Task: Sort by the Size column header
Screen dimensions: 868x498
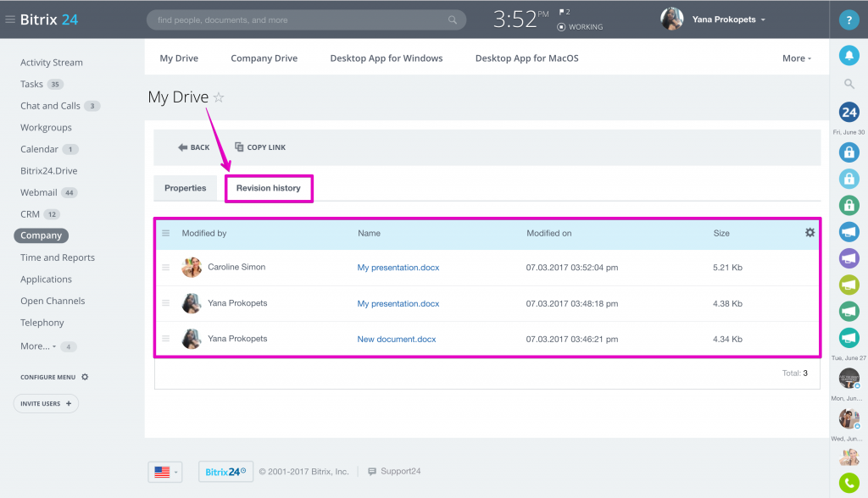Action: pos(721,234)
